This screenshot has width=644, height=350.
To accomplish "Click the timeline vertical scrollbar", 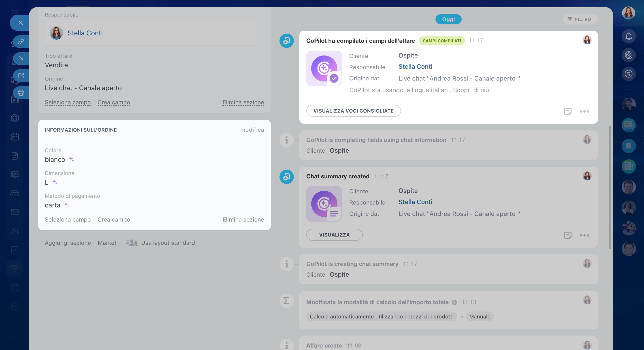I will 610,188.
